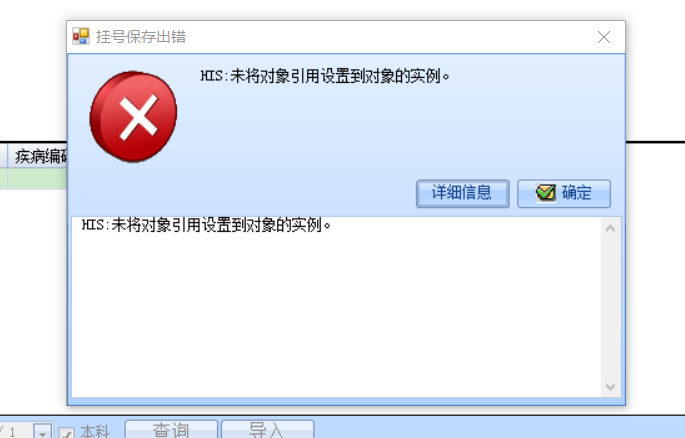Click the application icon in dialog title bar
Screen dimensions: 685x438
pos(81,36)
